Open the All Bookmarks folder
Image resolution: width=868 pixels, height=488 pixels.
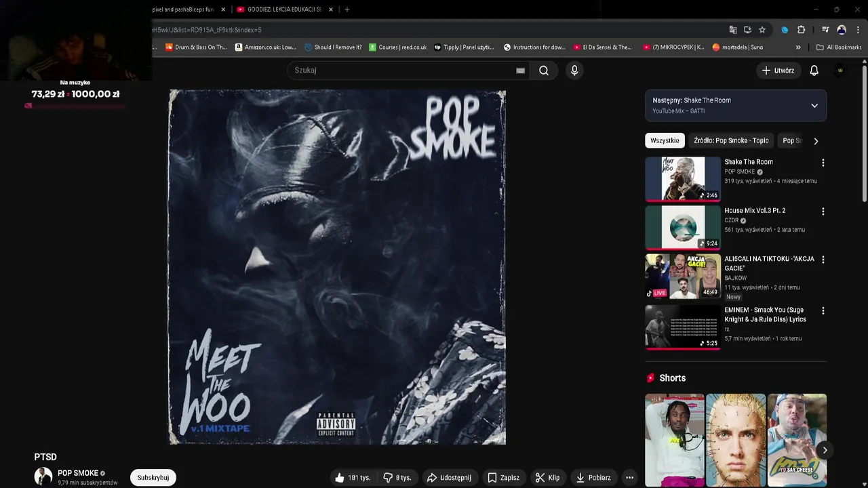coord(839,47)
